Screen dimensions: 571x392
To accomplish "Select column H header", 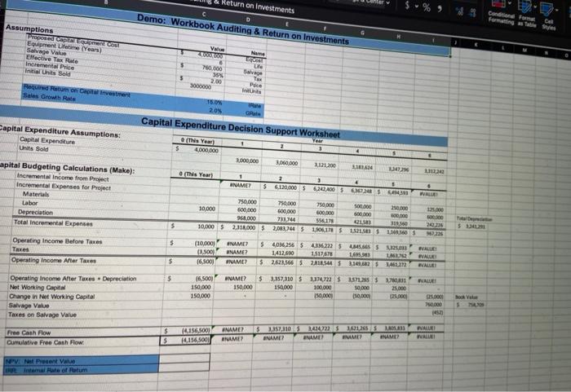I will click(399, 37).
